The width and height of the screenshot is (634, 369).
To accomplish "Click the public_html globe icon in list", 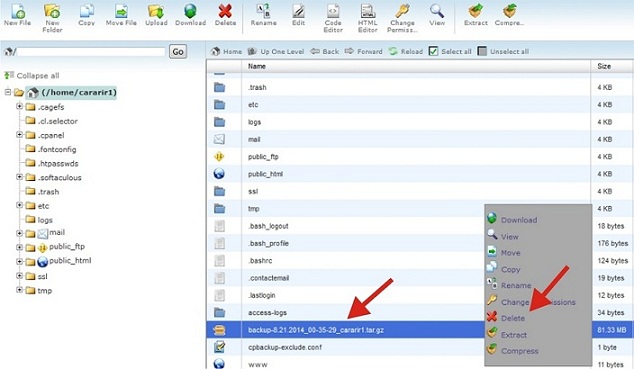I will pos(219,174).
